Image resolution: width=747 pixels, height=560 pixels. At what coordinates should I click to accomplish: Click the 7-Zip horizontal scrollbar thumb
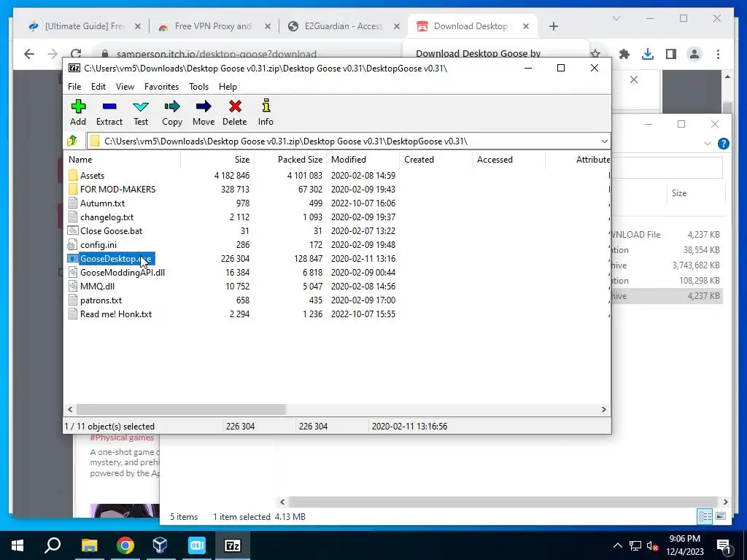[x=181, y=410]
